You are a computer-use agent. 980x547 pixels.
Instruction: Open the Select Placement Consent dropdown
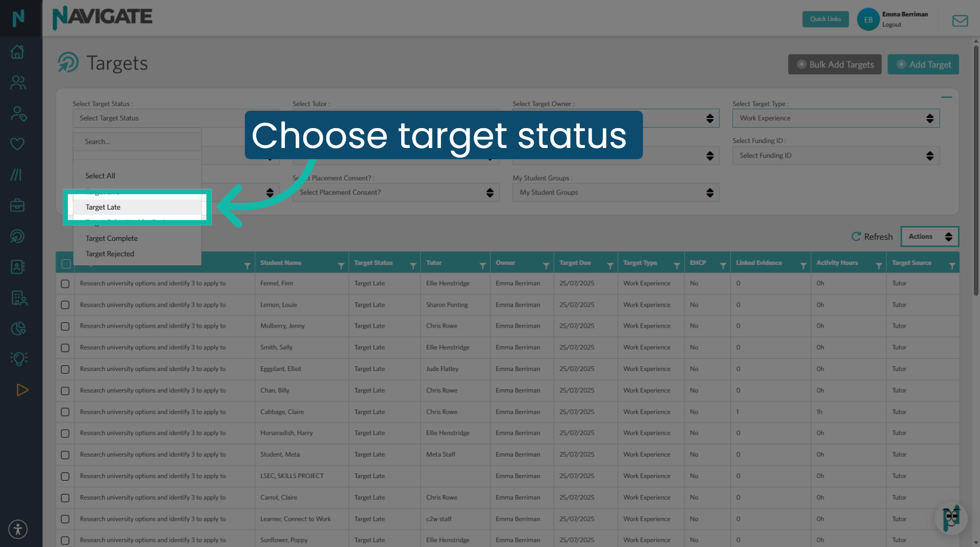point(396,192)
